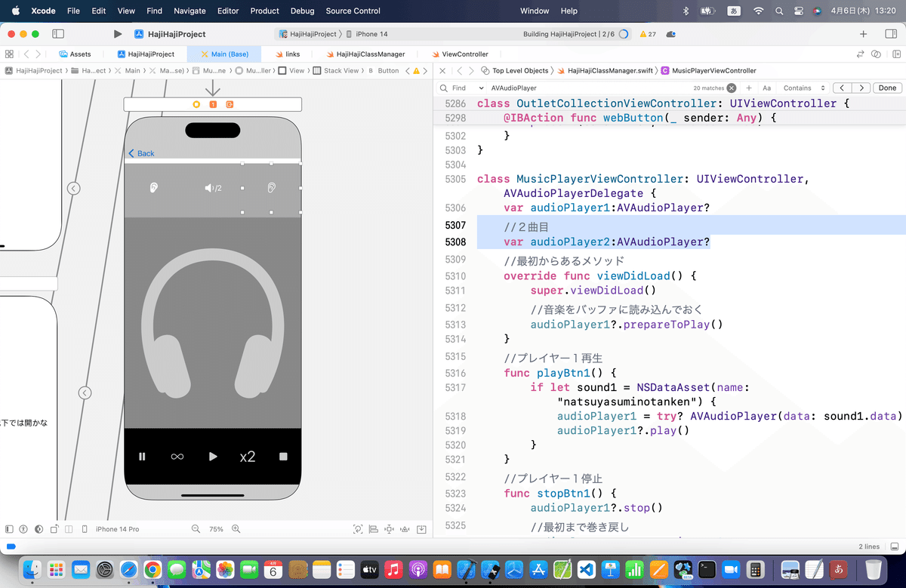Open MusicPlayerViewController breadcrumb symbol menu
Screen dimensions: 906x588
coord(708,71)
